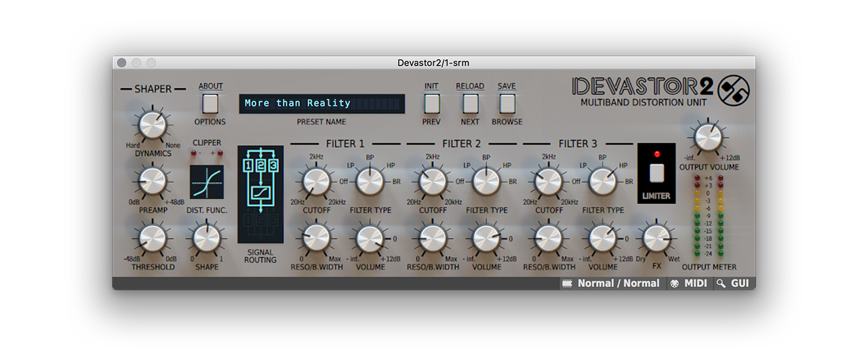Click the magnifier icon next to GUI
Screen dimensions: 868x352
722,283
